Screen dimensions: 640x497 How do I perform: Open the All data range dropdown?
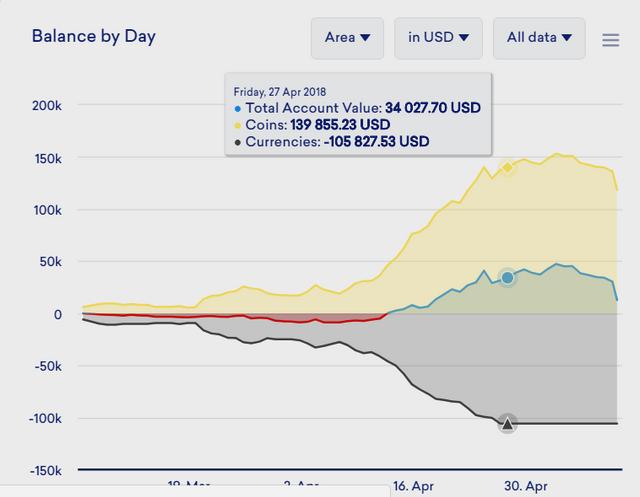pyautogui.click(x=539, y=38)
